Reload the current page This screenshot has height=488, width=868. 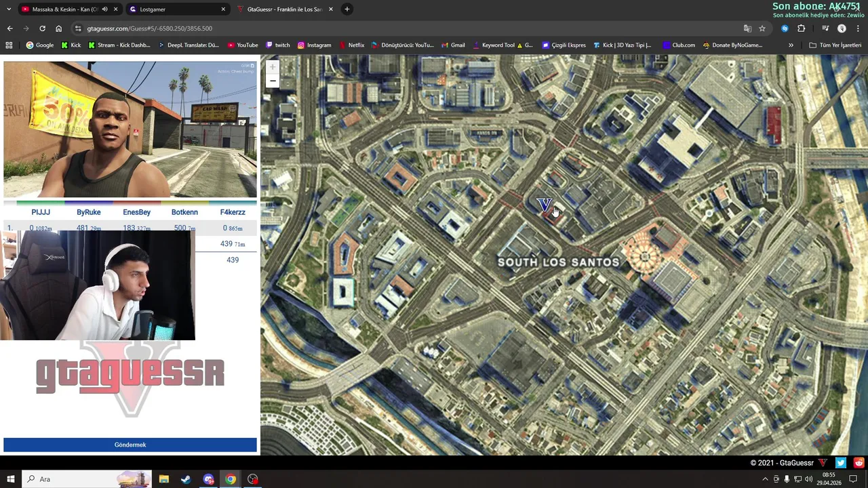[42, 28]
